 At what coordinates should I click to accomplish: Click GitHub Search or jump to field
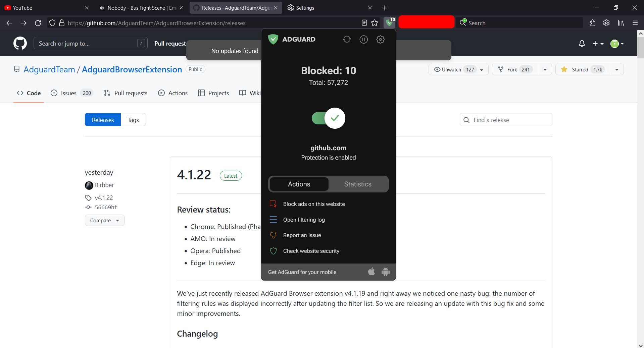click(x=91, y=43)
